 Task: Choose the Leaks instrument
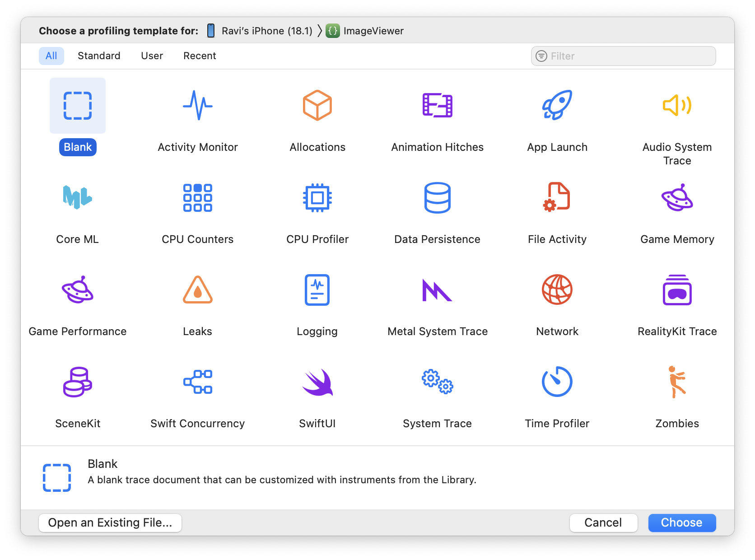point(197,302)
